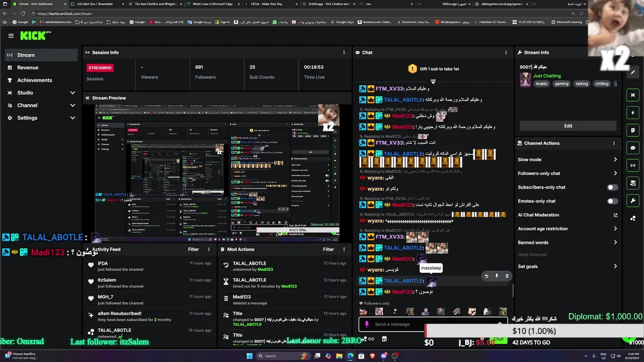Open Set goals arrow
The height and width of the screenshot is (362, 644).
[x=615, y=266]
